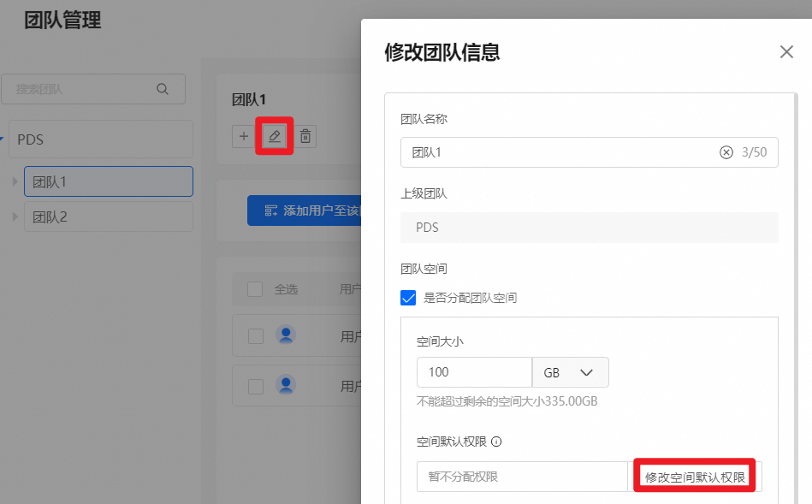The width and height of the screenshot is (812, 504).
Task: Click the 修改空间默认权限 button
Action: (x=695, y=477)
